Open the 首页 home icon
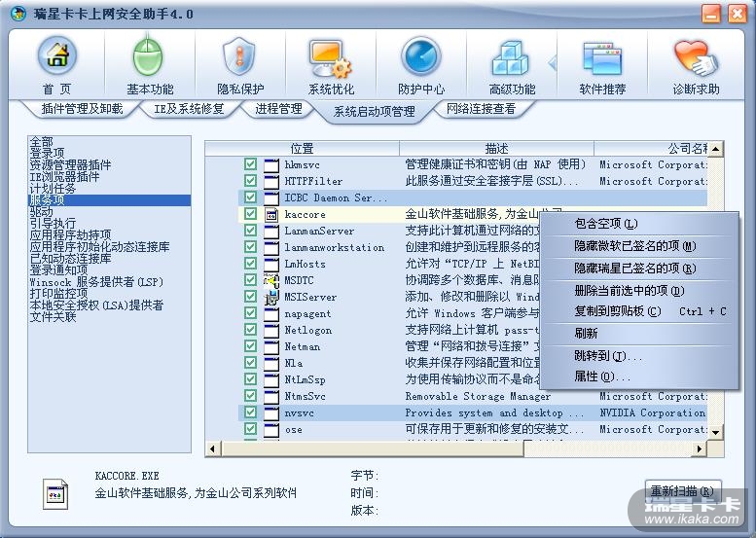 pyautogui.click(x=57, y=57)
